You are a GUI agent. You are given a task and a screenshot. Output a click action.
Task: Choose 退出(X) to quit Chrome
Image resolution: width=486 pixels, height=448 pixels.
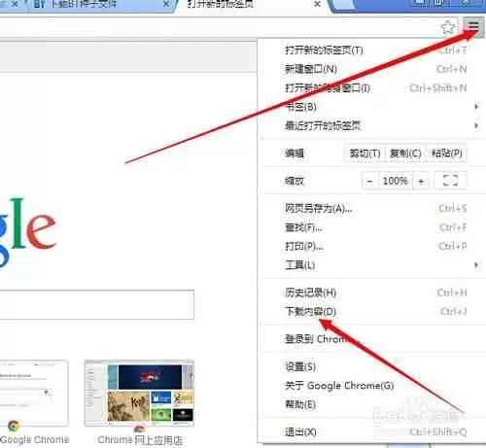pyautogui.click(x=372, y=431)
